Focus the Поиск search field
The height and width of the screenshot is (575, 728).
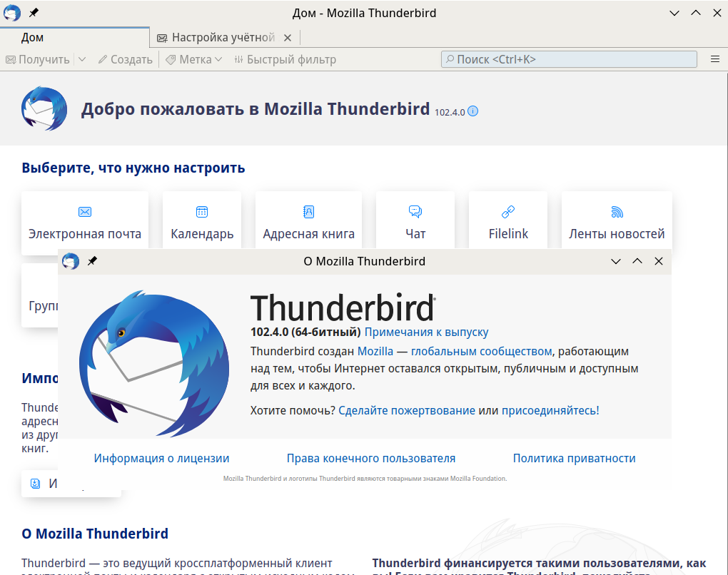[569, 59]
